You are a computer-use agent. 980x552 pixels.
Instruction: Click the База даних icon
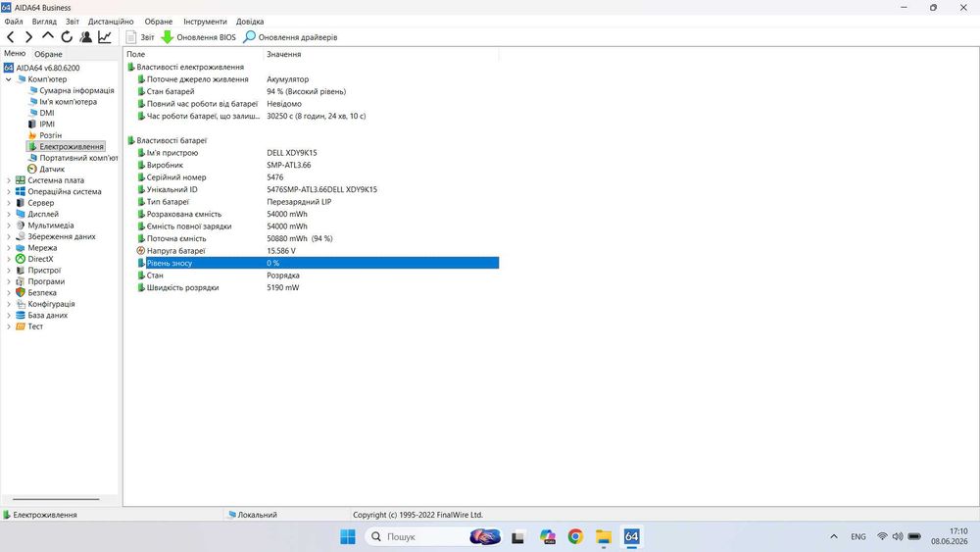tap(20, 316)
